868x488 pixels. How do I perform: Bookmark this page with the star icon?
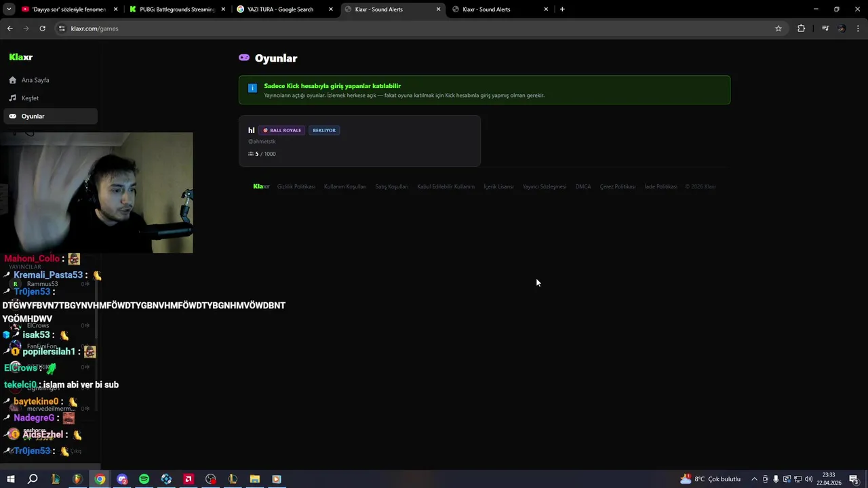778,28
